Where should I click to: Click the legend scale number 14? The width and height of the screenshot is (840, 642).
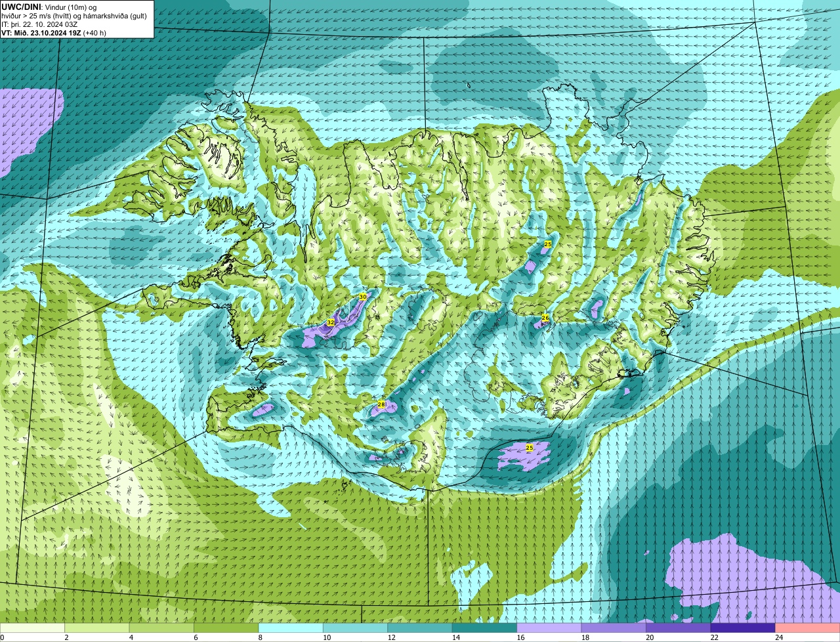(456, 637)
